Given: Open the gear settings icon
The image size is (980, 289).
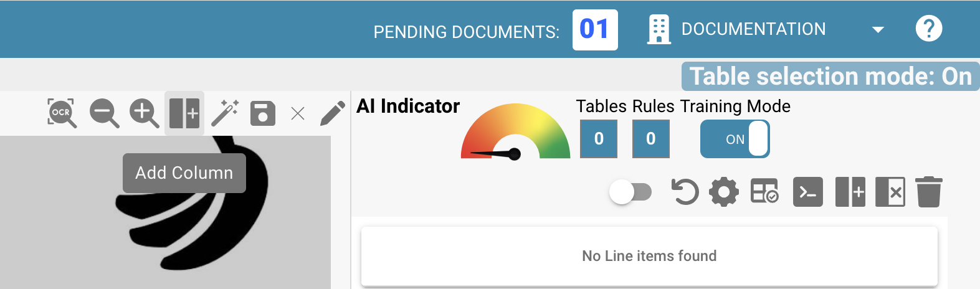Looking at the screenshot, I should point(724,192).
